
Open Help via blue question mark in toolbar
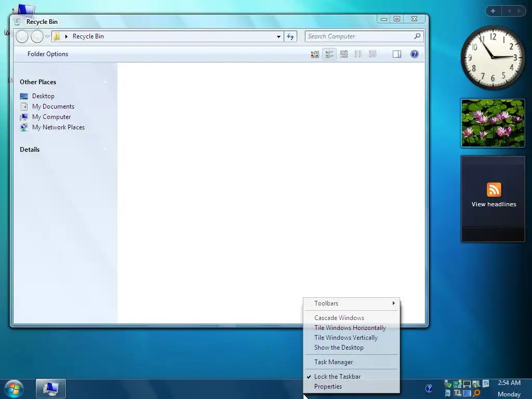coord(414,54)
